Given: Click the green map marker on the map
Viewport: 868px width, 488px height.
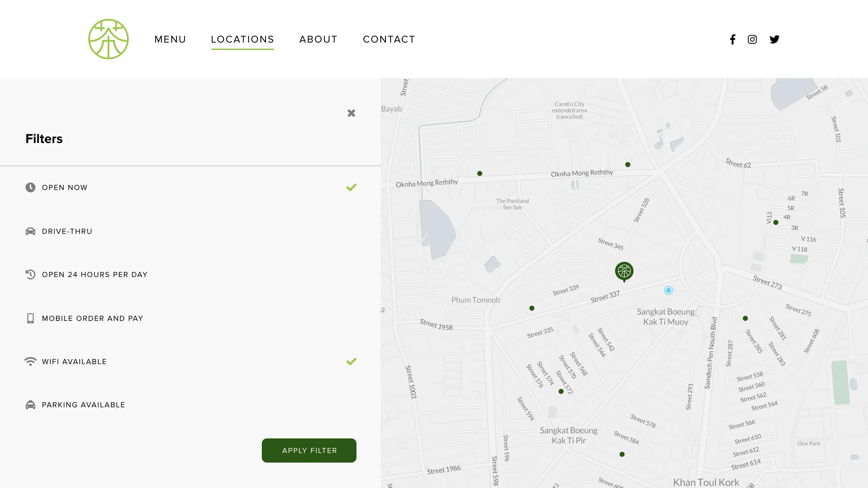Looking at the screenshot, I should [624, 271].
